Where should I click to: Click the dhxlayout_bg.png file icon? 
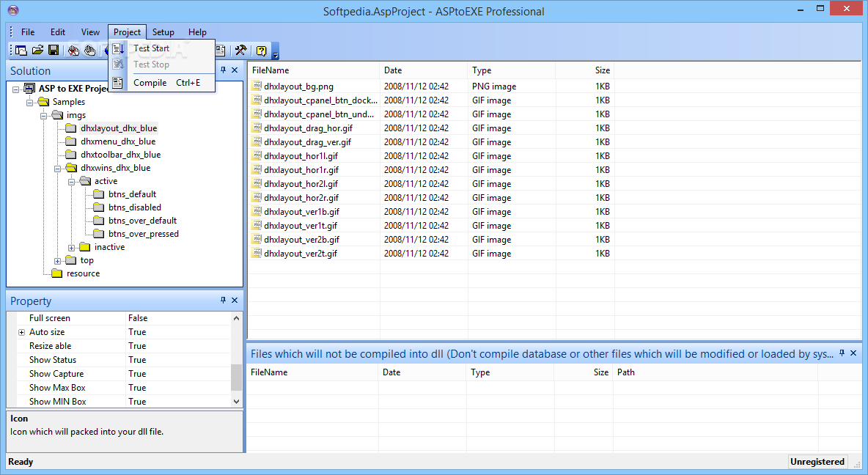(257, 86)
